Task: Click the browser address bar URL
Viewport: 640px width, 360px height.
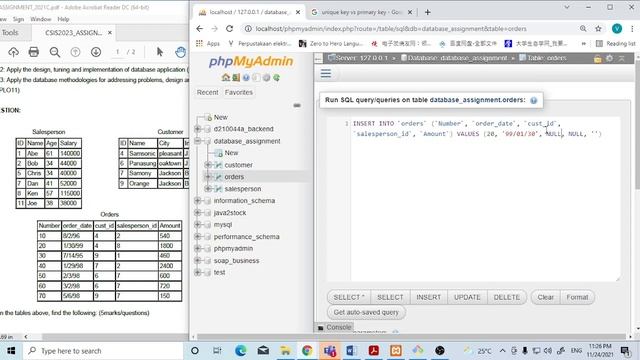Action: point(391,29)
